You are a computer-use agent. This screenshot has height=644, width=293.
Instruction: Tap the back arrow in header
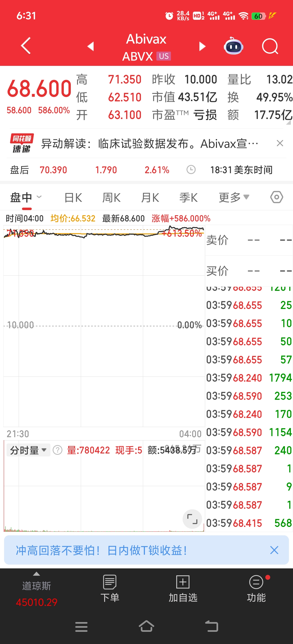point(26,46)
